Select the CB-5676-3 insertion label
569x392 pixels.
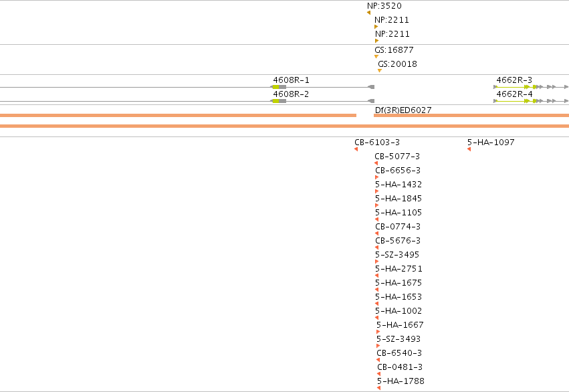[x=398, y=241]
